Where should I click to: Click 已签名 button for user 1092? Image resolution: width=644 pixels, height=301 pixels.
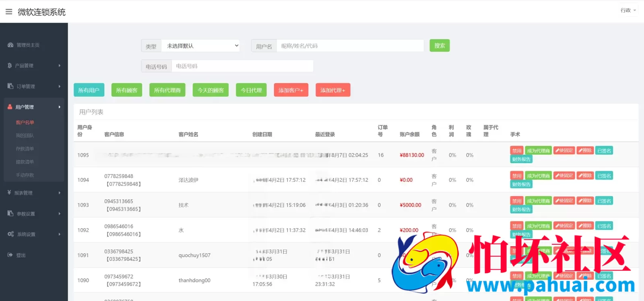(604, 226)
